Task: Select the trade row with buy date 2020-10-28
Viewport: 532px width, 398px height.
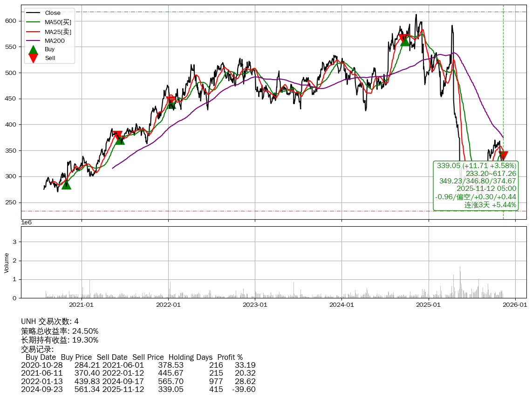Action: [138, 365]
